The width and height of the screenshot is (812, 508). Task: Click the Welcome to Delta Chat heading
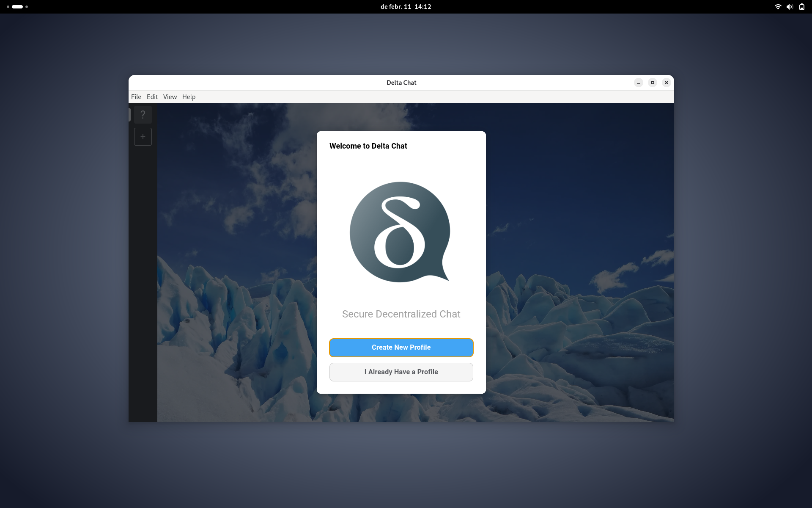tap(368, 146)
